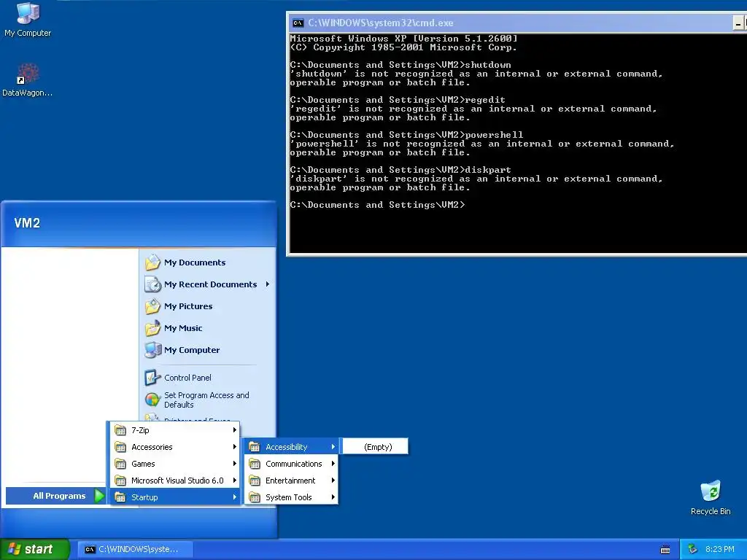This screenshot has width=747, height=560.
Task: Click the Microsoft Windows XP version line
Action: pyautogui.click(x=403, y=39)
